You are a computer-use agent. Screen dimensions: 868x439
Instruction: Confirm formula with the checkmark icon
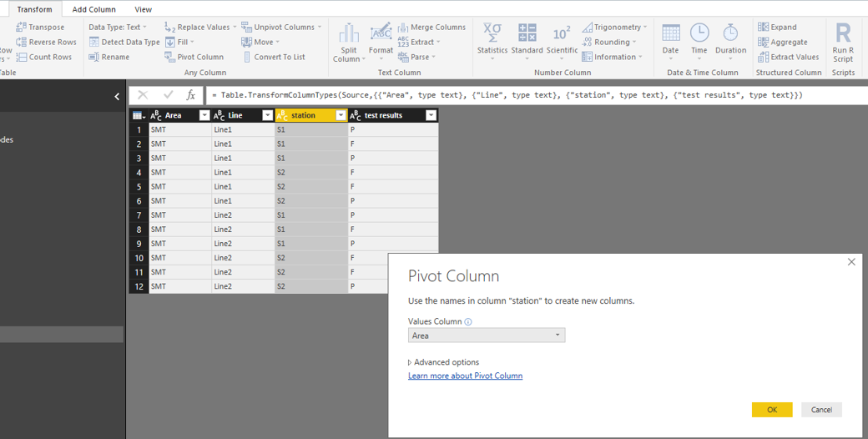169,95
